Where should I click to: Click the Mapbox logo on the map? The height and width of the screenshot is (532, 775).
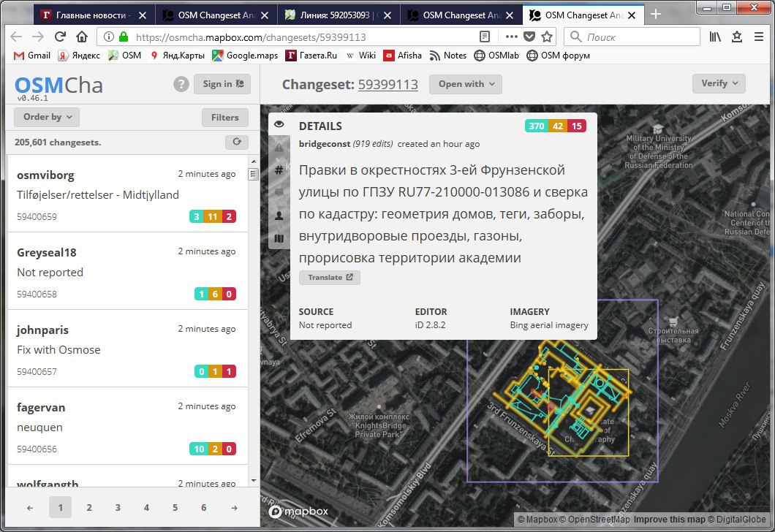(298, 512)
